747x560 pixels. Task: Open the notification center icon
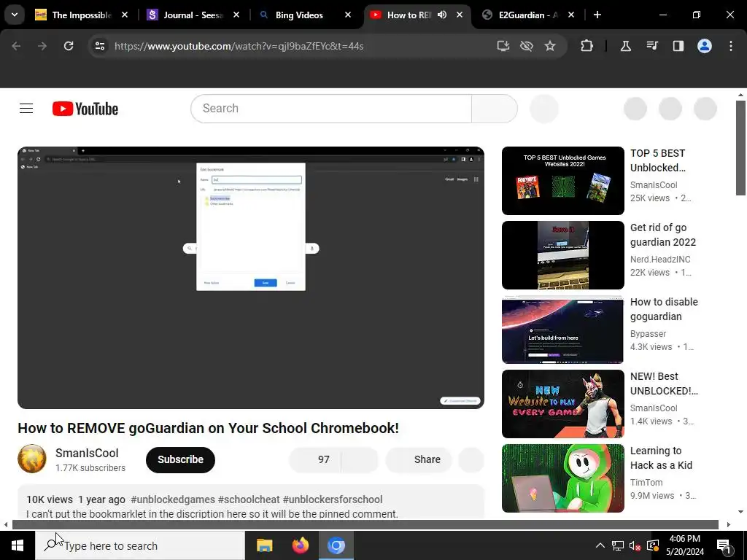[724, 545]
